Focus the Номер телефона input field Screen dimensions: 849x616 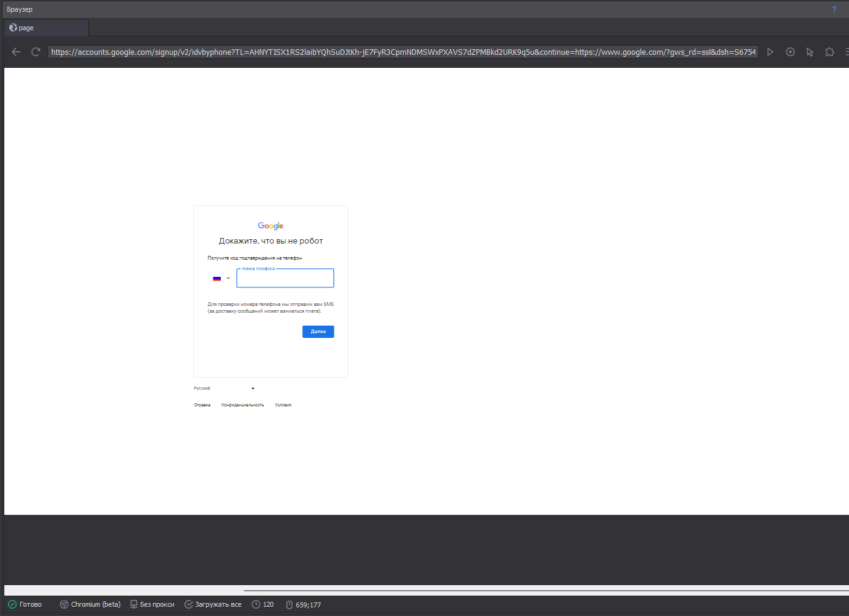[285, 278]
